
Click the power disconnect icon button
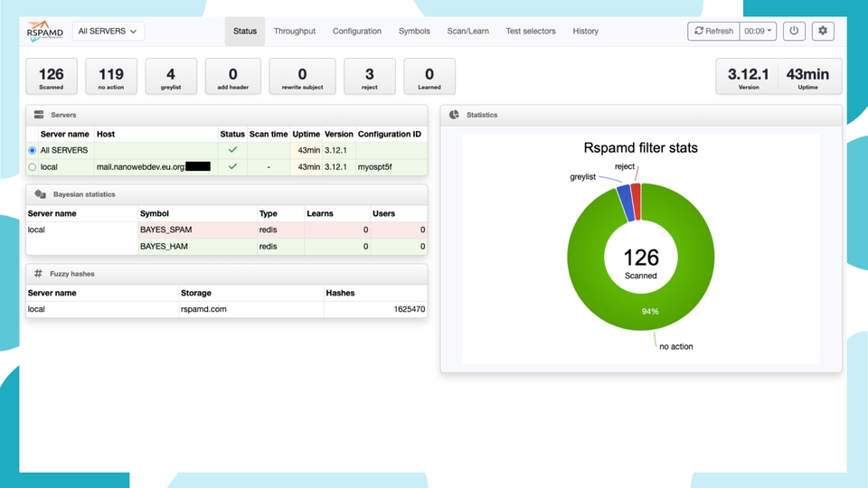coord(794,31)
